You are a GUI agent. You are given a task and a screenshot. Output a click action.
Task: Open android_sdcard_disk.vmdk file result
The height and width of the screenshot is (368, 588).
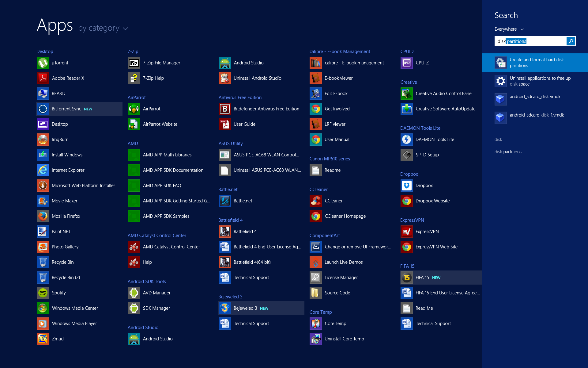[535, 97]
